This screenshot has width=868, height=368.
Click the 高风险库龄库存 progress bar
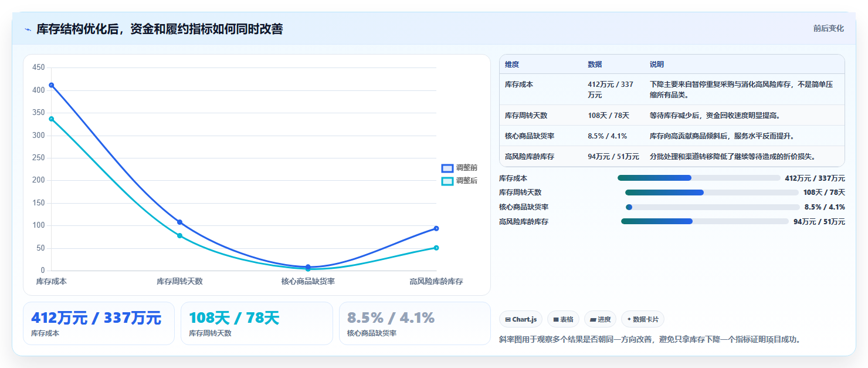pyautogui.click(x=704, y=221)
